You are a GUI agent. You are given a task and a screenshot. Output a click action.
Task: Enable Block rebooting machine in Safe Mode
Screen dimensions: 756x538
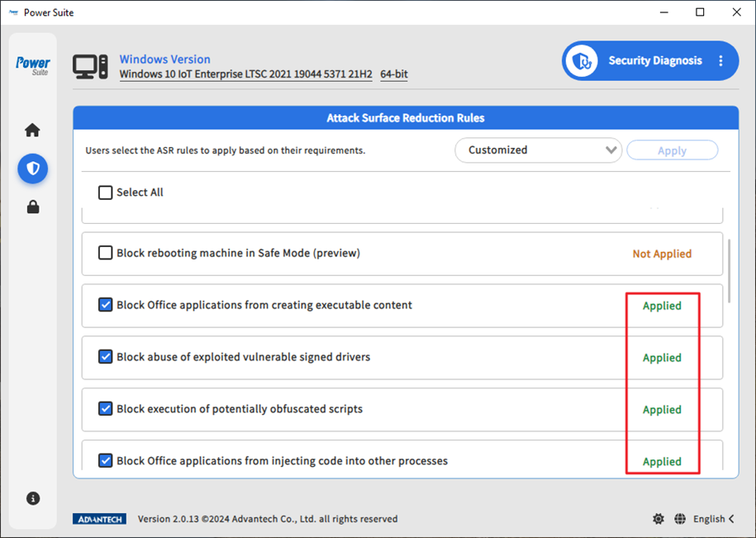(x=106, y=253)
